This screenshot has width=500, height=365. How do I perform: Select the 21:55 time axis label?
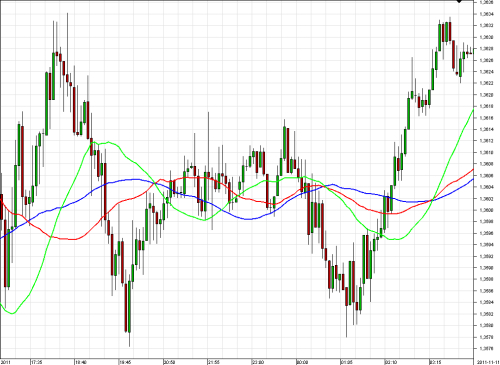214,362
